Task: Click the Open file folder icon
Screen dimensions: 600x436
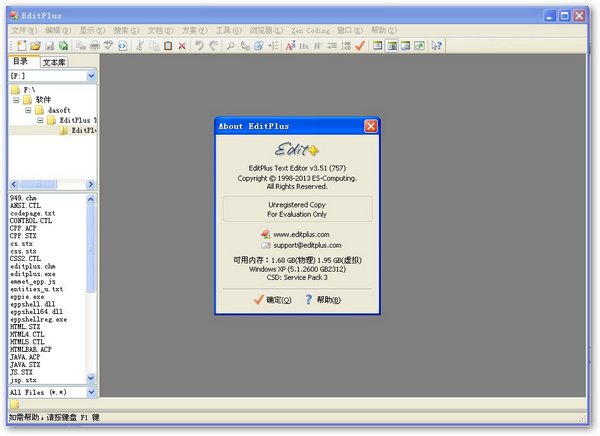Action: click(x=35, y=46)
